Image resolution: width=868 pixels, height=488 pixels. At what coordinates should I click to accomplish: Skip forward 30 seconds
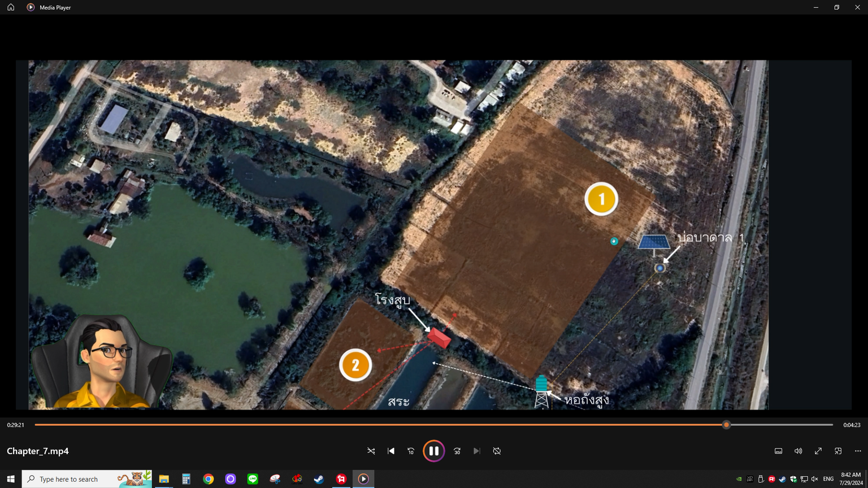tap(457, 451)
